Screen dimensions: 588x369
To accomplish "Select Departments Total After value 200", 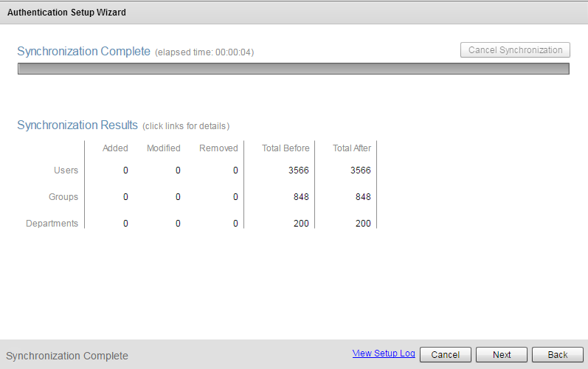I will pos(362,224).
